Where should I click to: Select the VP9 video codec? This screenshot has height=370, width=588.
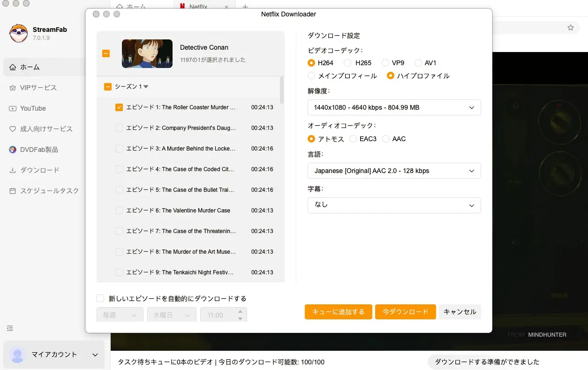385,63
